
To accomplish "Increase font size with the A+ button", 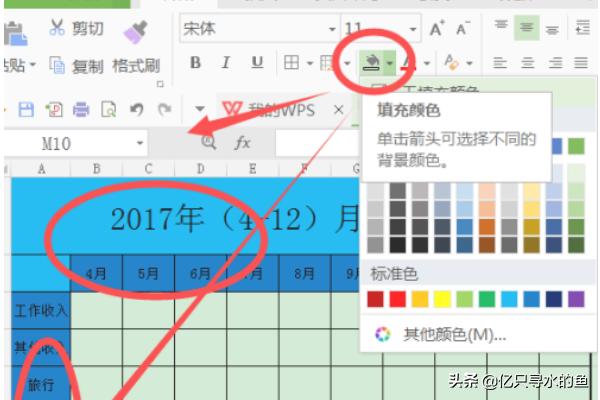I will [437, 29].
